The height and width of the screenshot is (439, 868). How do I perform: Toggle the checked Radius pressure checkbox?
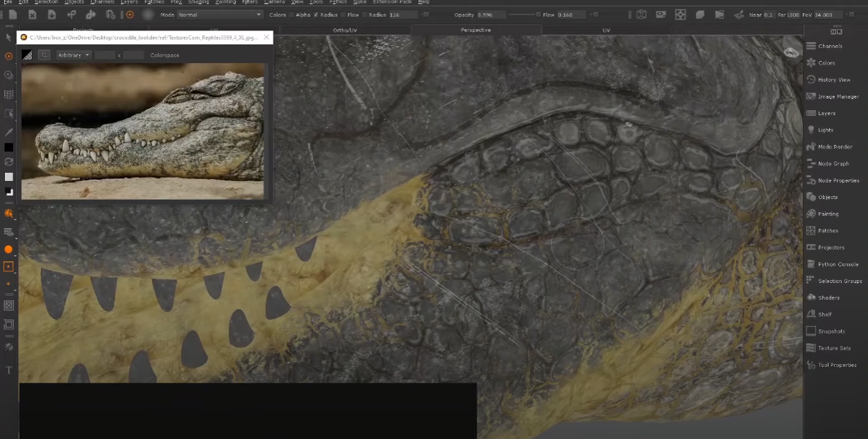pyautogui.click(x=316, y=15)
